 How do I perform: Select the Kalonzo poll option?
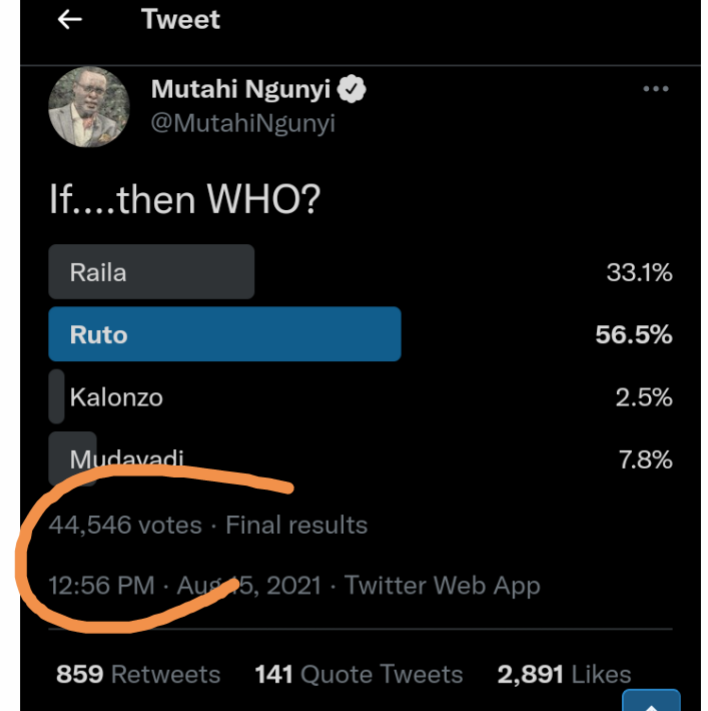(116, 397)
